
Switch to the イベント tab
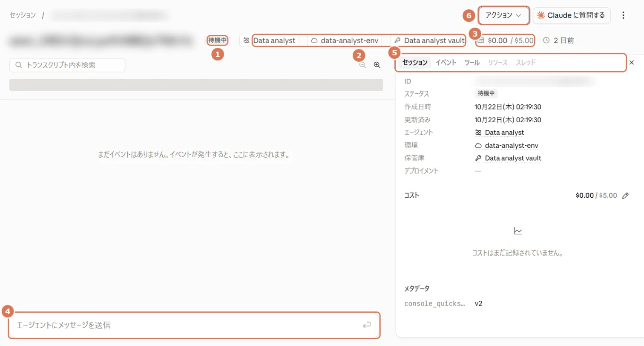point(446,63)
